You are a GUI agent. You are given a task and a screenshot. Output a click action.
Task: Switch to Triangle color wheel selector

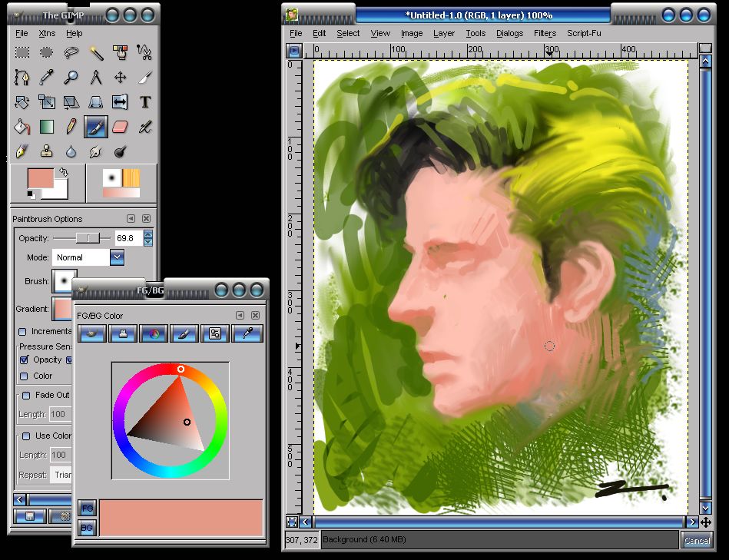tap(154, 333)
